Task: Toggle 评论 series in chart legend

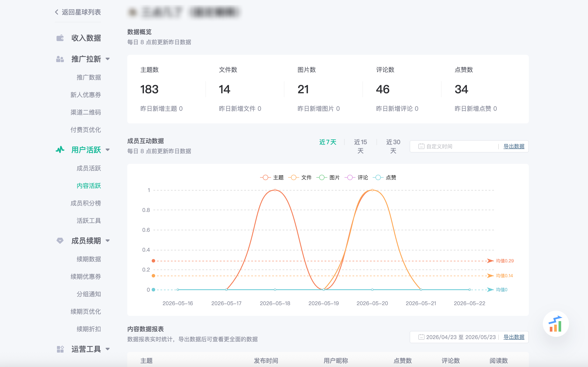Action: point(356,178)
